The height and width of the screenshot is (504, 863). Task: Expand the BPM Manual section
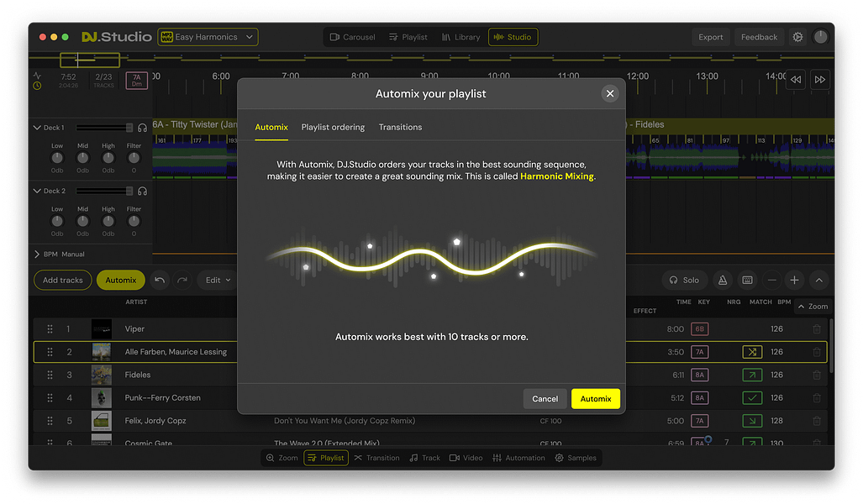click(37, 255)
